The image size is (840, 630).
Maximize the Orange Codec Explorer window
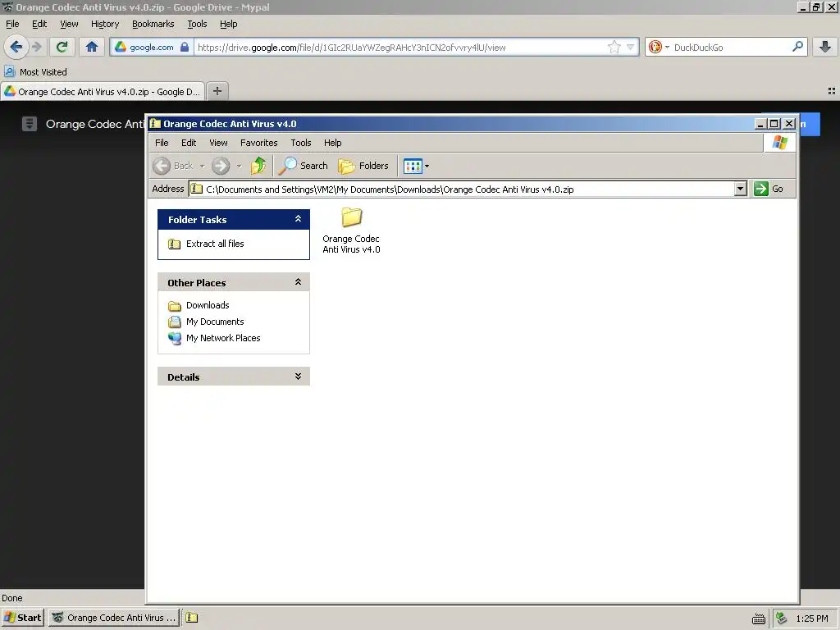pyautogui.click(x=774, y=124)
